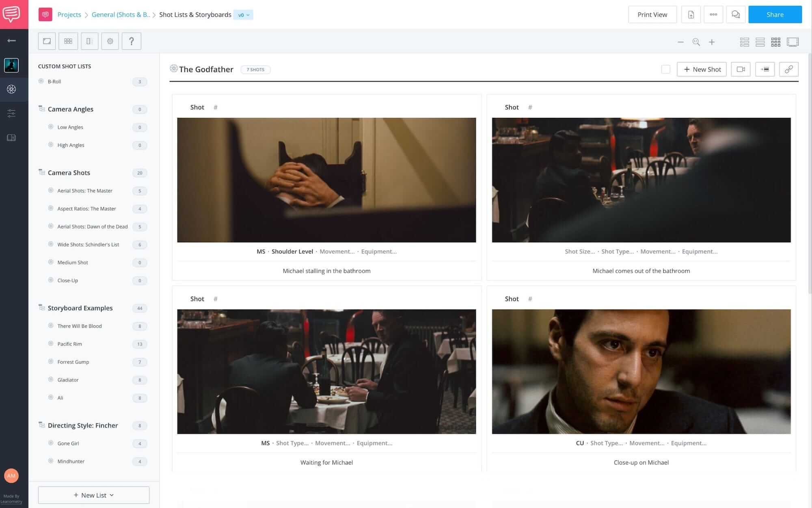Click the link chain icon
Viewport: 812px width, 508px height.
(x=788, y=69)
